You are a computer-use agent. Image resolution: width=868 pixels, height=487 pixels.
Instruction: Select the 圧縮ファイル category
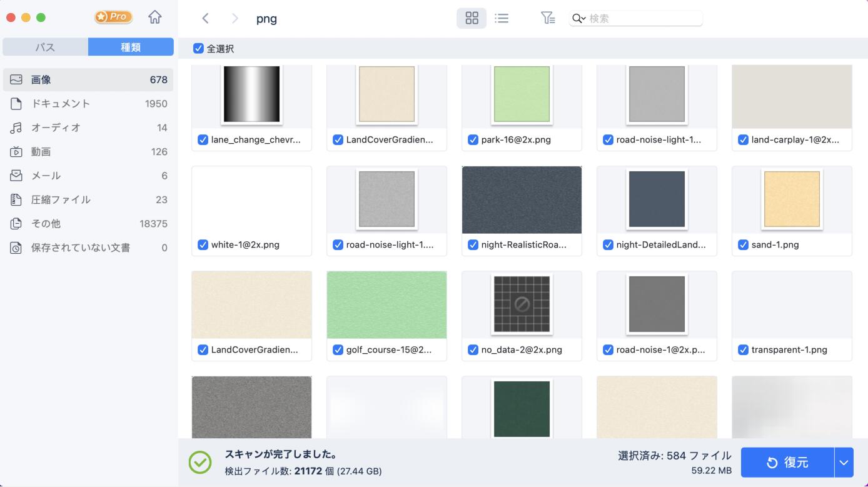click(88, 199)
